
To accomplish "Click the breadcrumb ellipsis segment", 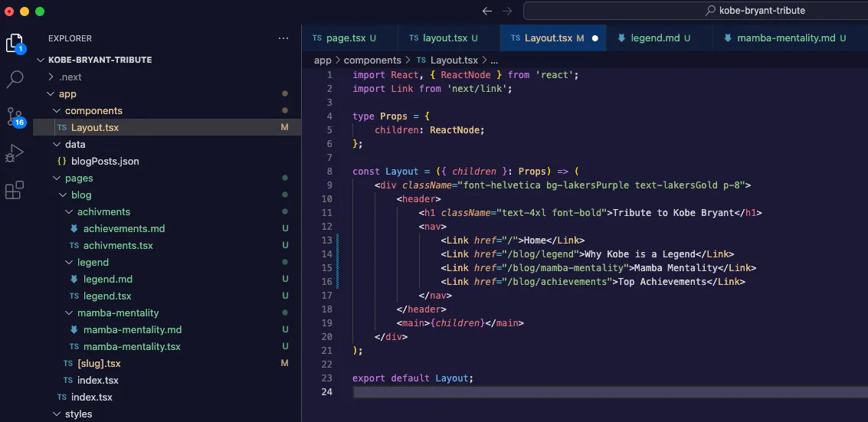I will [494, 61].
